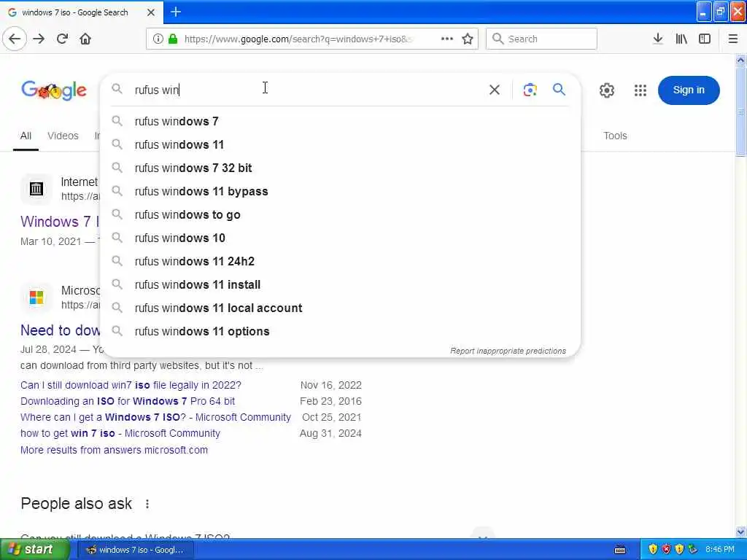Select suggestion rufus windows 10

pos(340,238)
